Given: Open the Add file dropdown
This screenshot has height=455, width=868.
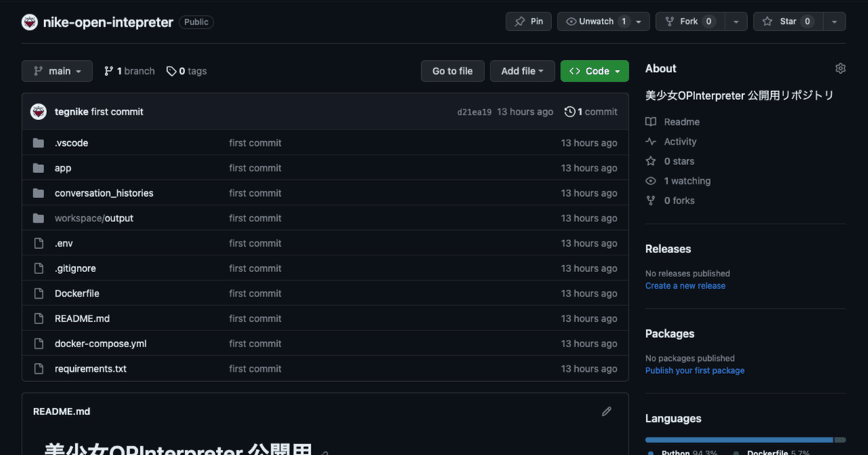Looking at the screenshot, I should click(x=522, y=71).
